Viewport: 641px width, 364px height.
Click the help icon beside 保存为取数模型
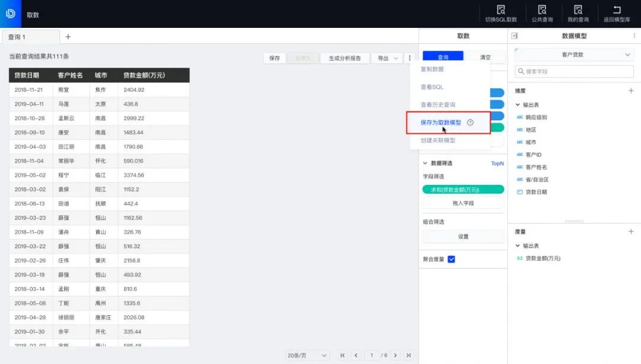(x=470, y=123)
